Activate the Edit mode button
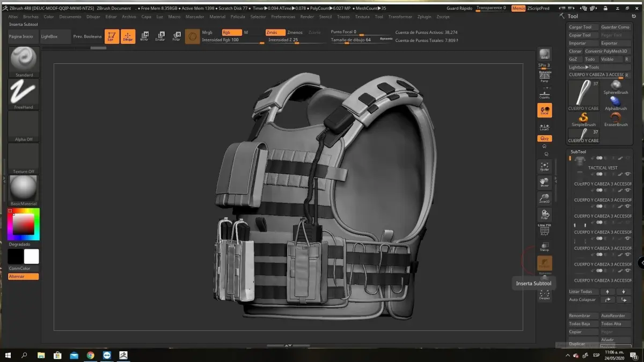 112,36
